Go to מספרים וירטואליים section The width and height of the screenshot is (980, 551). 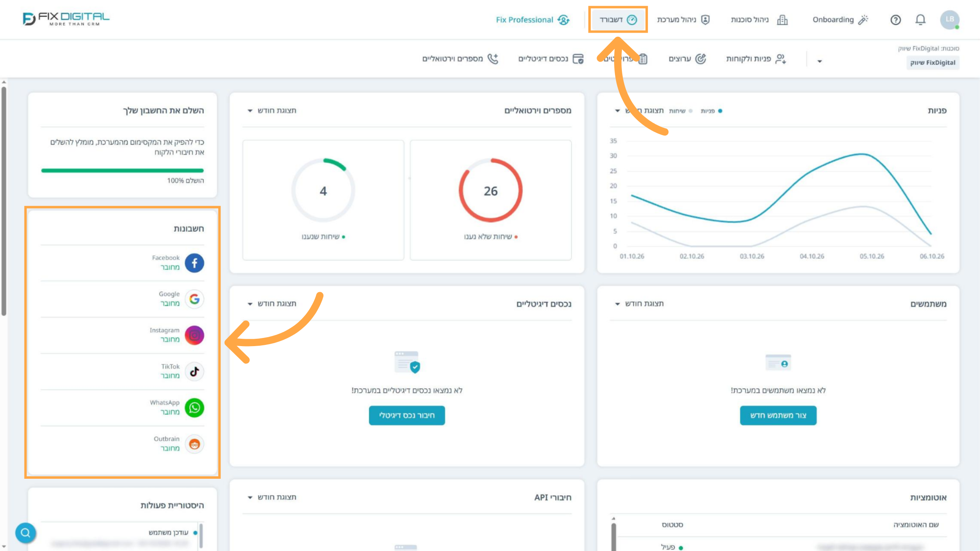point(460,59)
